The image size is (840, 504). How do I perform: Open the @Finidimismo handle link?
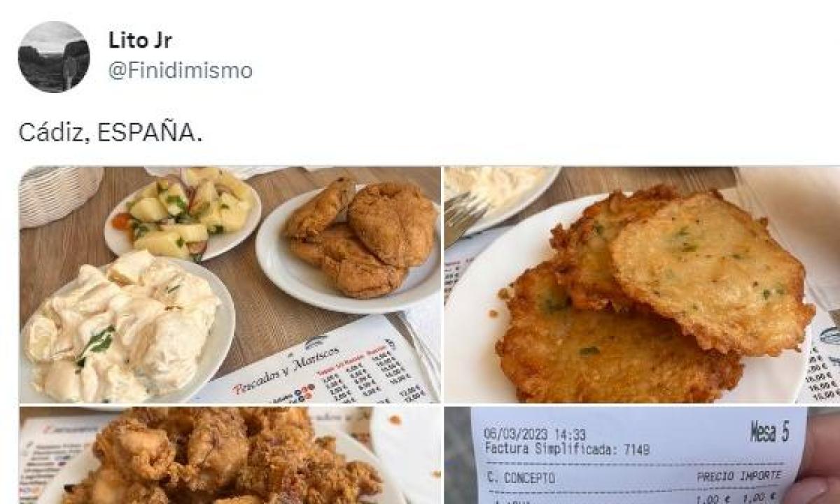[180, 71]
